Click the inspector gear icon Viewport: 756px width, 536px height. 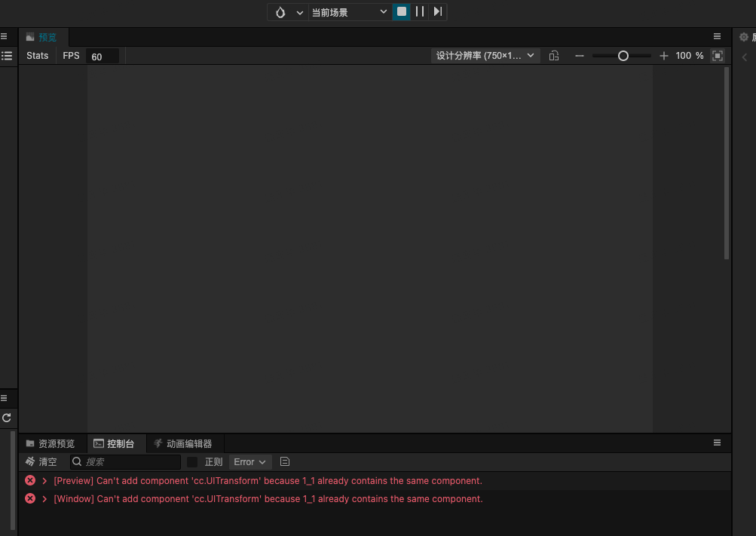(744, 37)
